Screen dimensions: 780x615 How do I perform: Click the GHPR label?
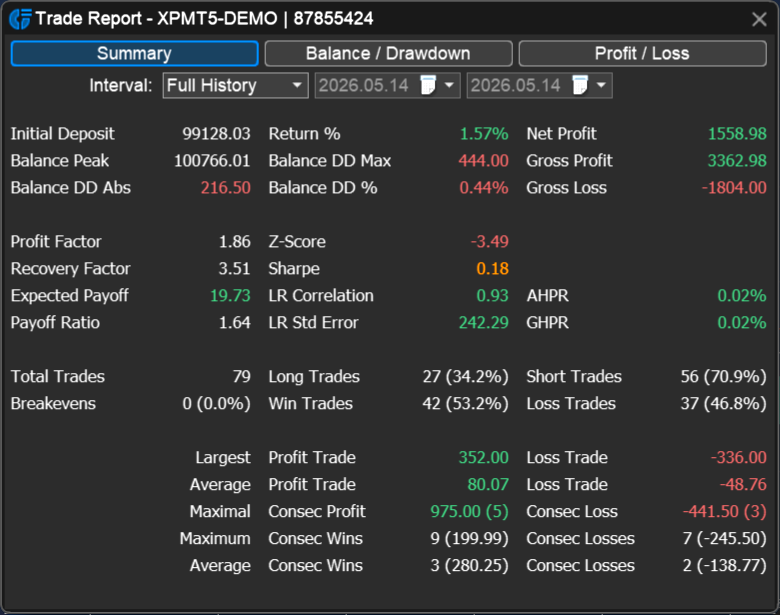548,322
